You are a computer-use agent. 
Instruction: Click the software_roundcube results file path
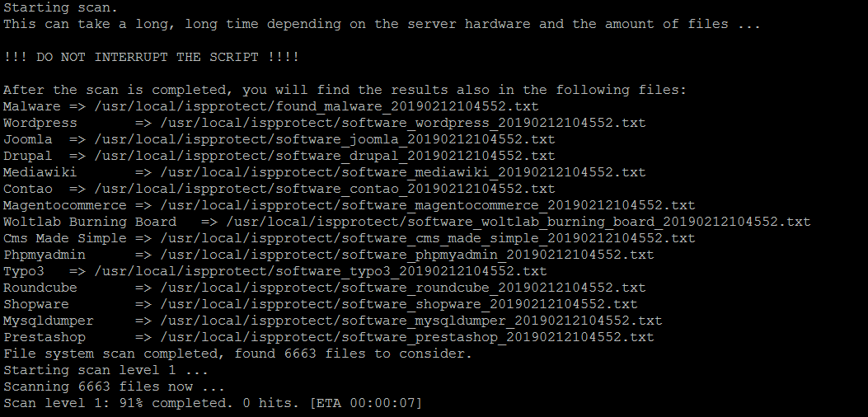403,288
